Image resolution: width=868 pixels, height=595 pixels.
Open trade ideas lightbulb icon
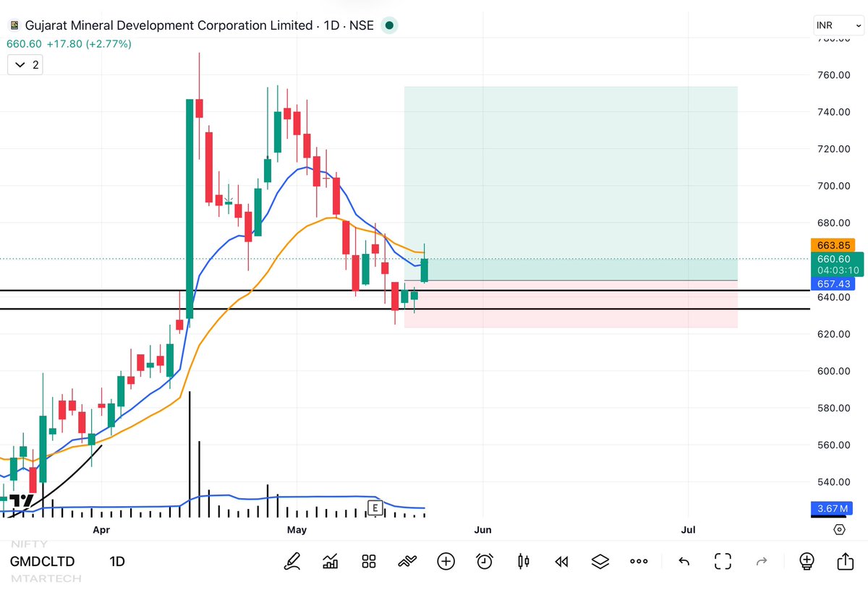(x=807, y=561)
